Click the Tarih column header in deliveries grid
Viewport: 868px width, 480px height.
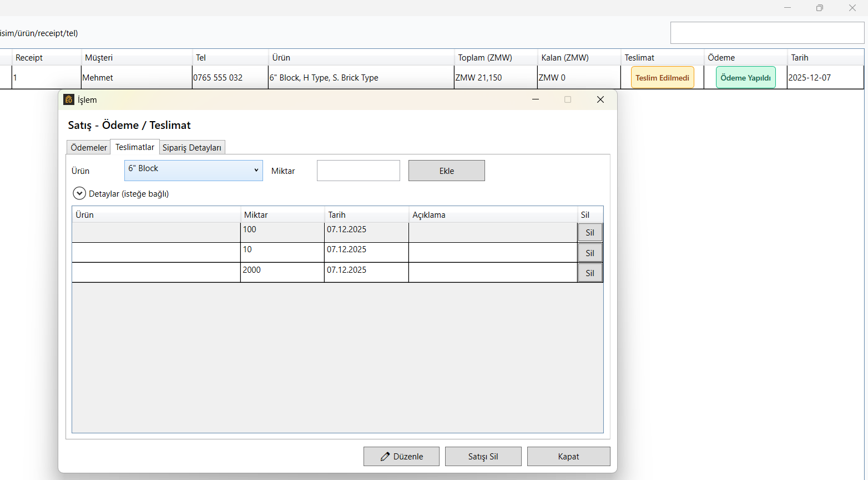(367, 214)
